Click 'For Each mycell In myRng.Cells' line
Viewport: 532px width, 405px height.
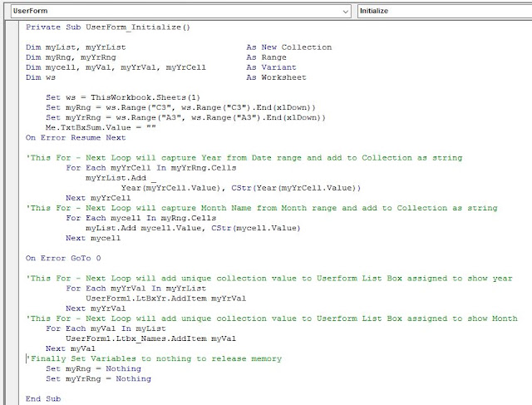pos(141,218)
